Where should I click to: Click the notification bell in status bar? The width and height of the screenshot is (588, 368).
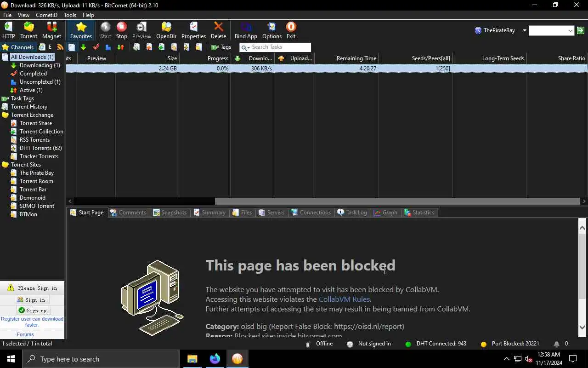pos(556,344)
